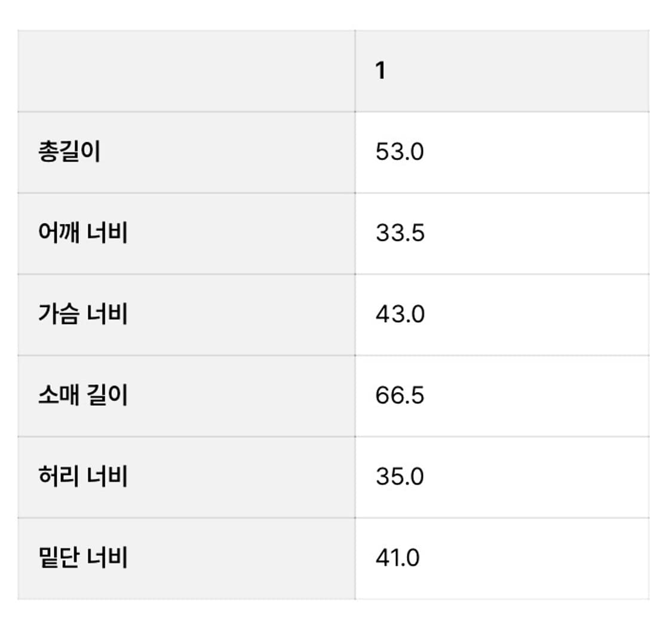672x630 pixels.
Task: Click the 66.5 sleeve length value
Action: click(x=400, y=396)
